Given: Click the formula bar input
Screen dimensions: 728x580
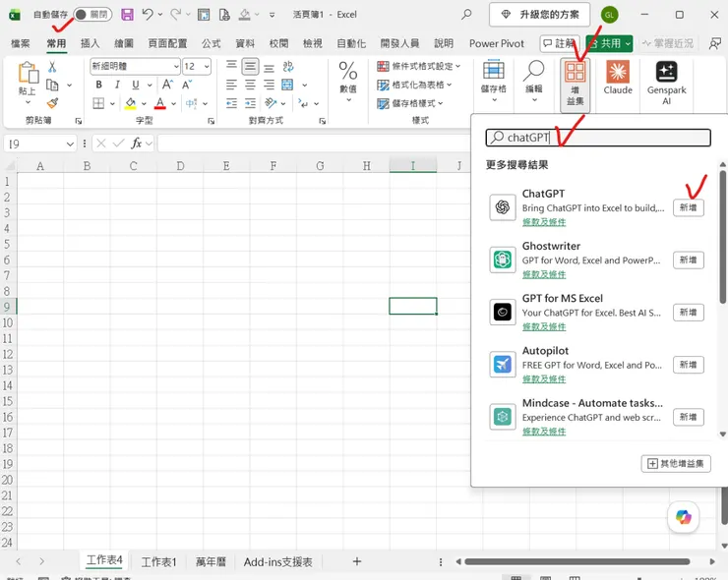Looking at the screenshot, I should point(314,144).
